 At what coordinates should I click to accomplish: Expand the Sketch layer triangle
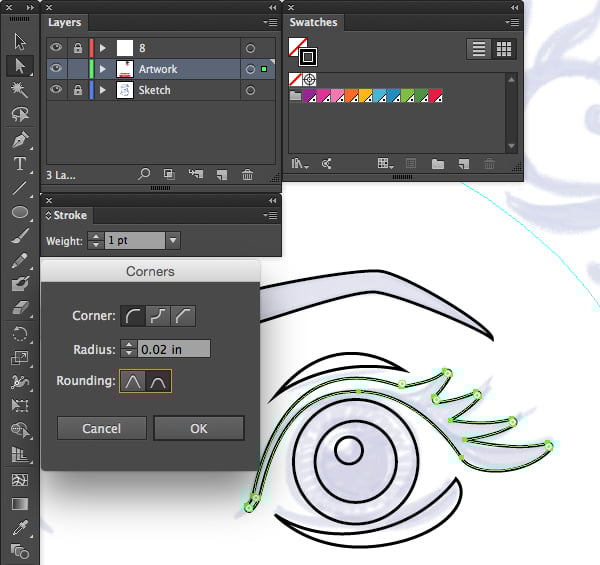[x=102, y=90]
